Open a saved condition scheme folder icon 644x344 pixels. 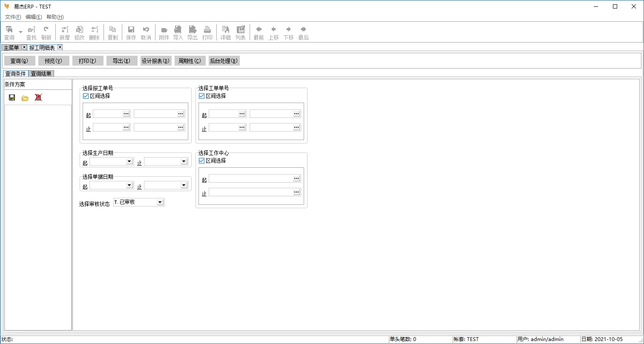25,97
